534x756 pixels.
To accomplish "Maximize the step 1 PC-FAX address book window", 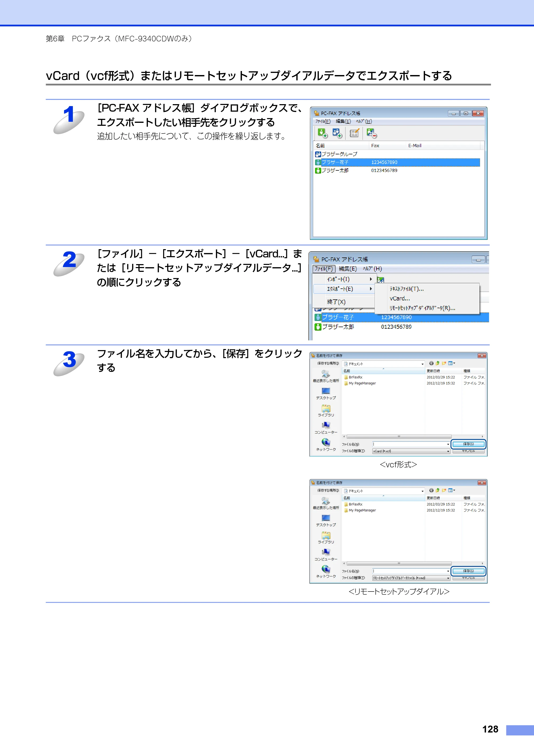I will 466,113.
